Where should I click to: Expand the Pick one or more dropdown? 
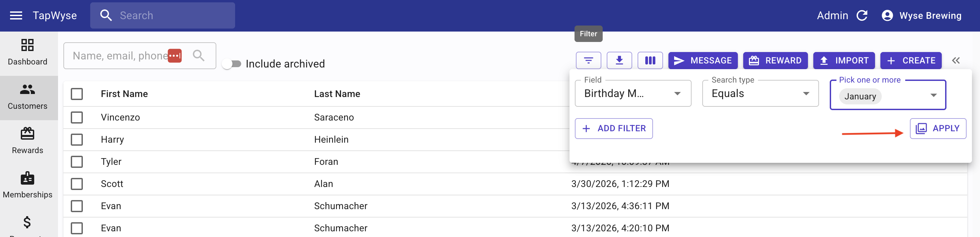point(933,96)
